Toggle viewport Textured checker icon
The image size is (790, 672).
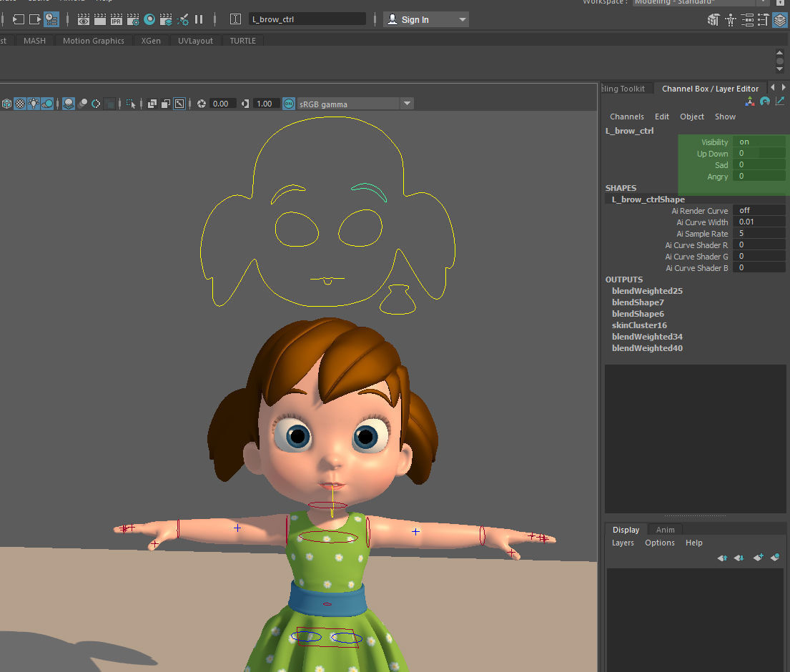(x=19, y=104)
